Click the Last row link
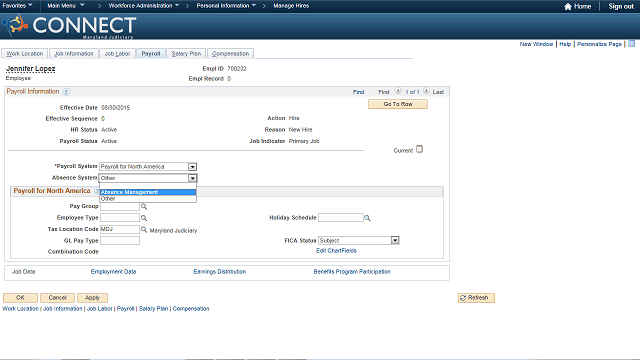Image resolution: width=640 pixels, height=360 pixels. pos(438,92)
